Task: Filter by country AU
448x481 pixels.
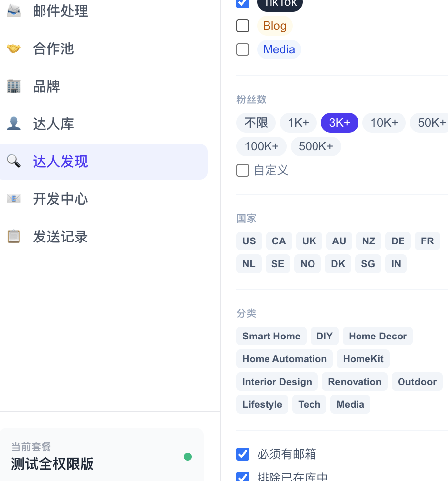Action: click(339, 241)
